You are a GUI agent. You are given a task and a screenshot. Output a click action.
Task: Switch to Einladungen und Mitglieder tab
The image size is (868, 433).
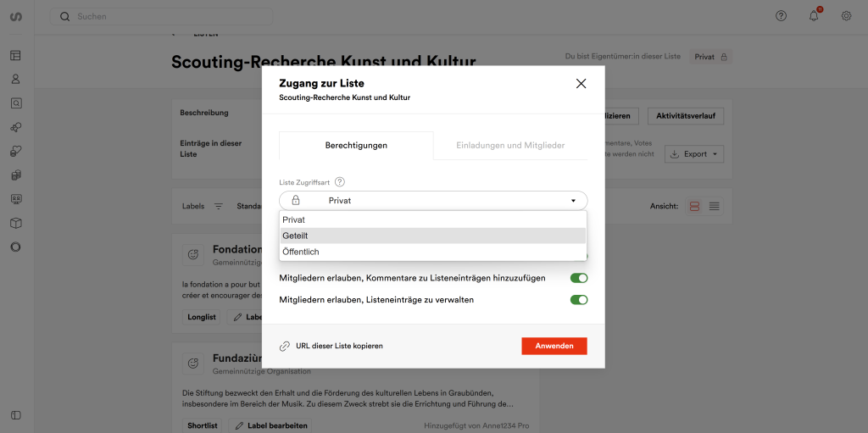pos(510,146)
